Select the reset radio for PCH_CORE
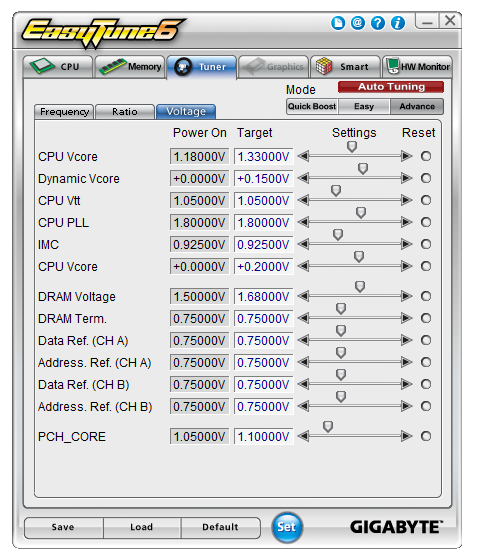The height and width of the screenshot is (560, 481). (426, 436)
